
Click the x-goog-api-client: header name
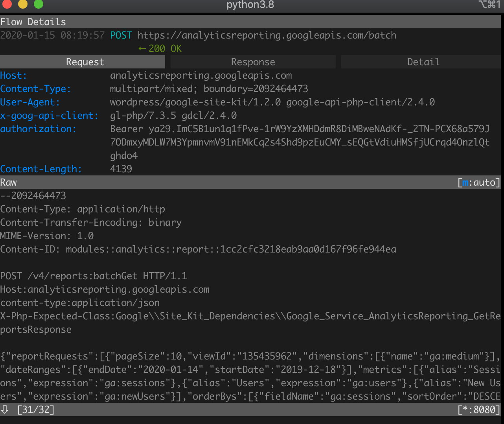pos(49,116)
